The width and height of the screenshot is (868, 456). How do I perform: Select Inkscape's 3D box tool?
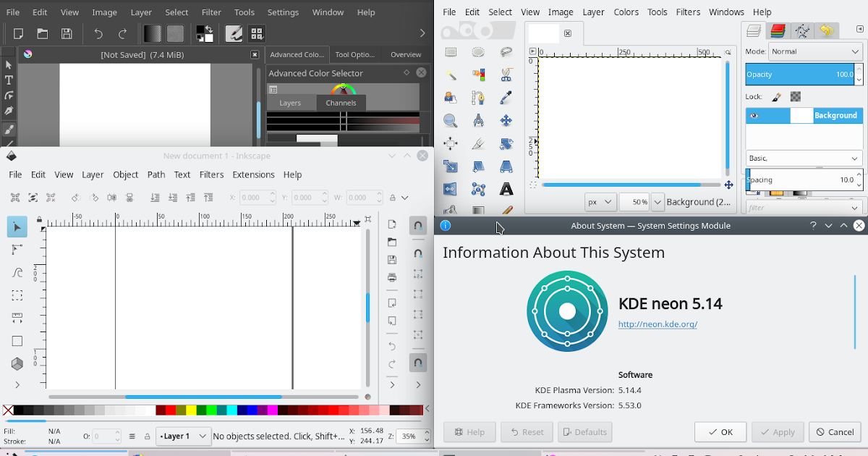17,363
